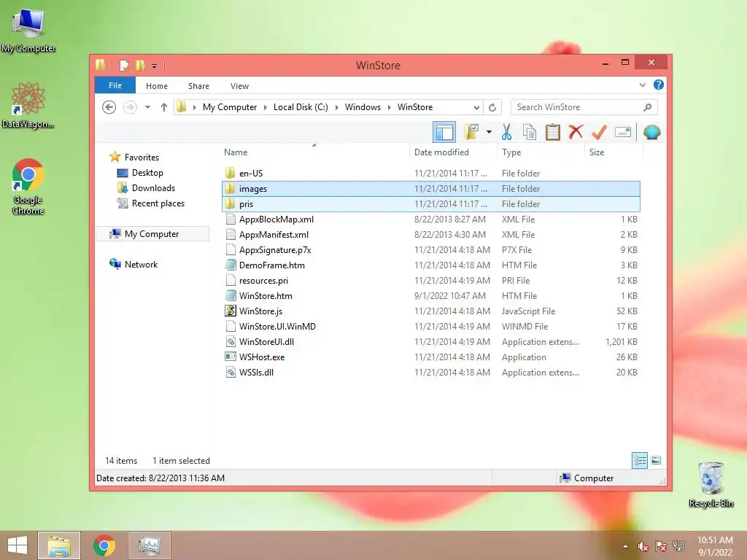Viewport: 747px width, 560px height.
Task: Select AppxSignature.p7x file
Action: point(430,249)
